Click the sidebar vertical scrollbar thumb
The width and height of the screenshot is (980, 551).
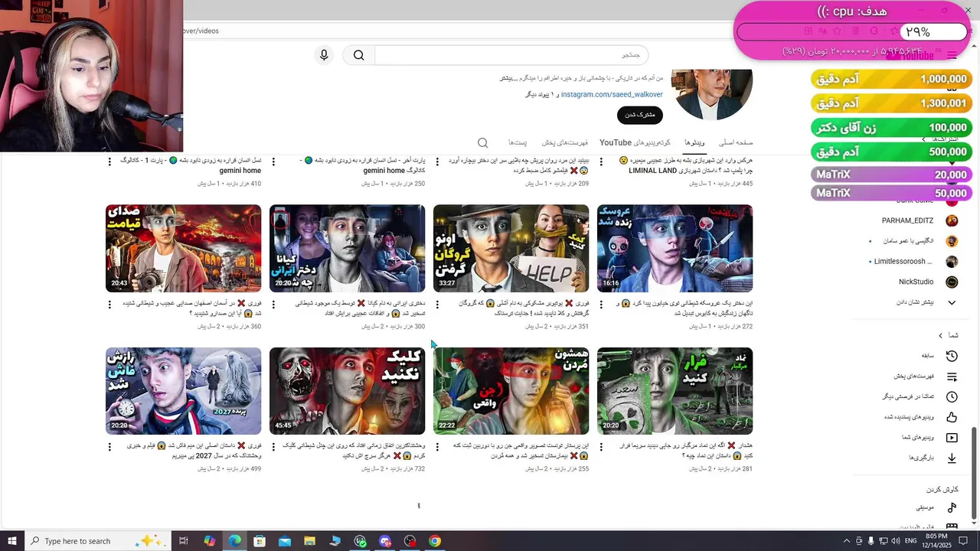click(974, 473)
